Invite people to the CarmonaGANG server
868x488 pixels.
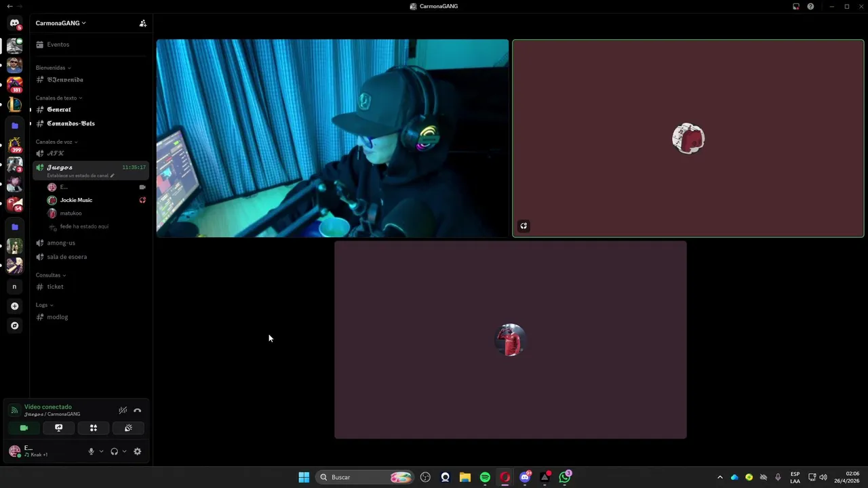(x=142, y=23)
